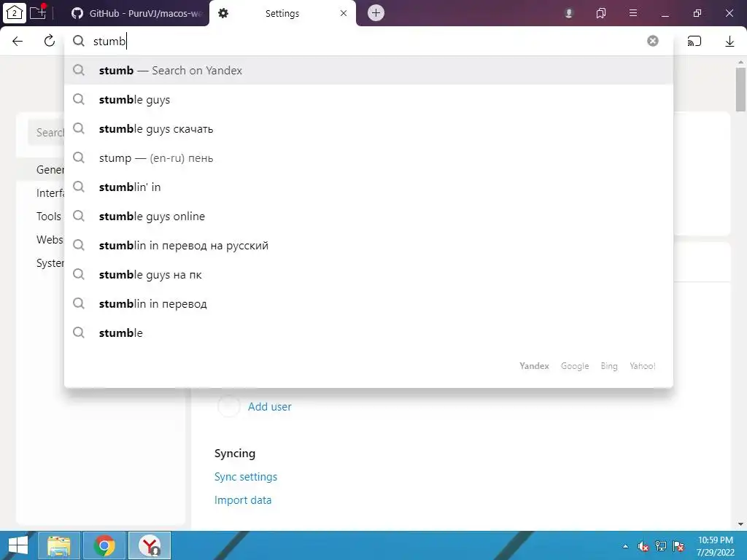Click the taskbar clock 10:59 PM
Screen dimensions: 747x560
(716, 546)
